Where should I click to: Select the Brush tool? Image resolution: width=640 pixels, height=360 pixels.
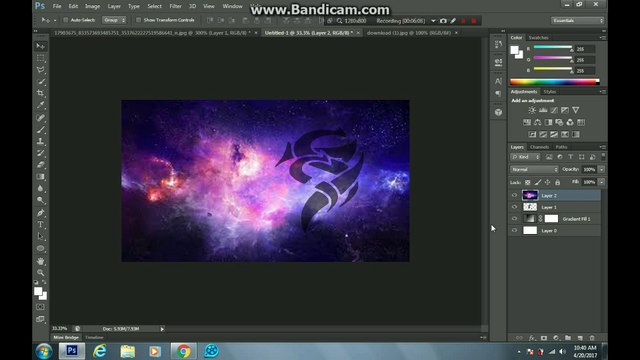click(x=41, y=130)
